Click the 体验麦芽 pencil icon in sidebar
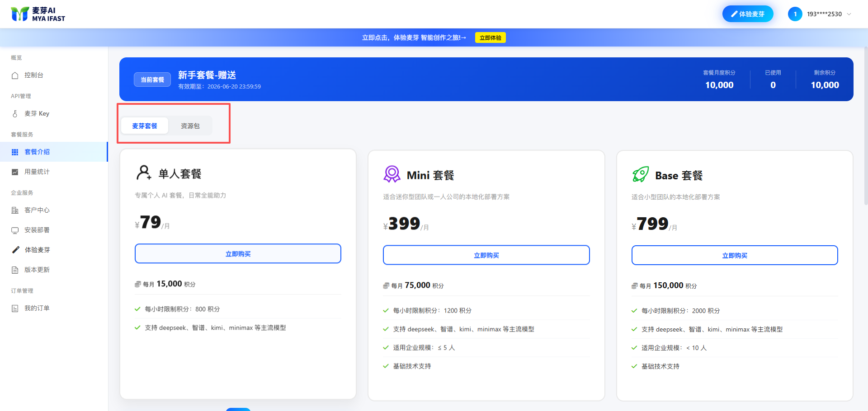The image size is (868, 411). (x=15, y=250)
